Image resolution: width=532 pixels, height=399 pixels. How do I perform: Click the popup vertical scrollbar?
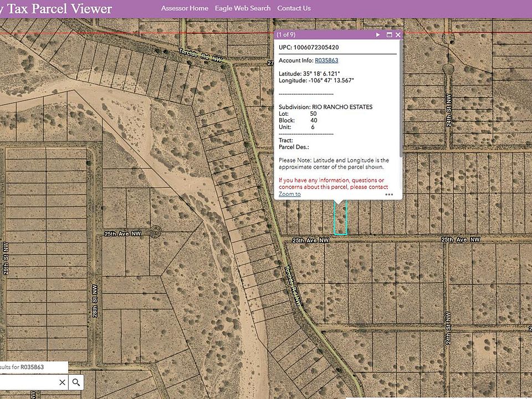[x=402, y=99]
